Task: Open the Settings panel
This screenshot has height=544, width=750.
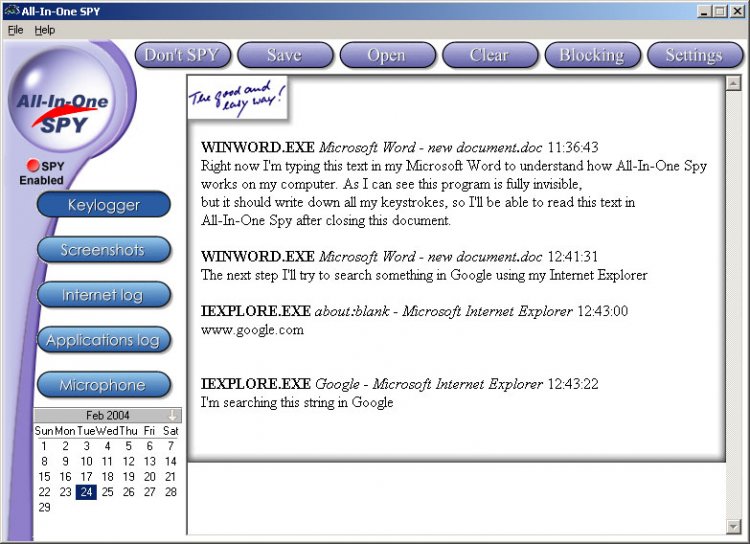Action: point(695,55)
